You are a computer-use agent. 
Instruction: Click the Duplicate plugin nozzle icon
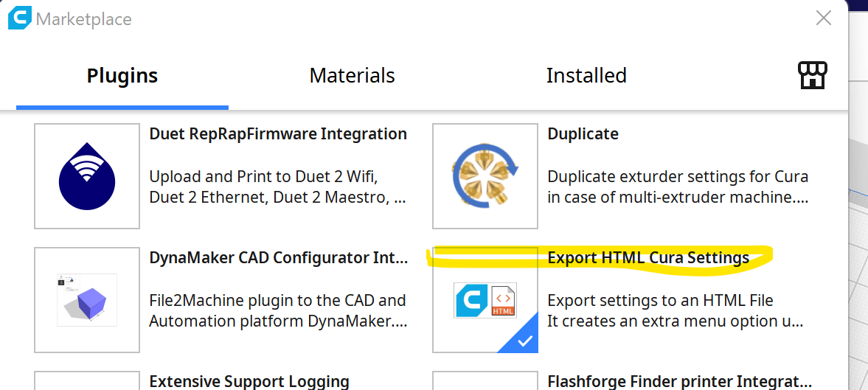point(485,176)
